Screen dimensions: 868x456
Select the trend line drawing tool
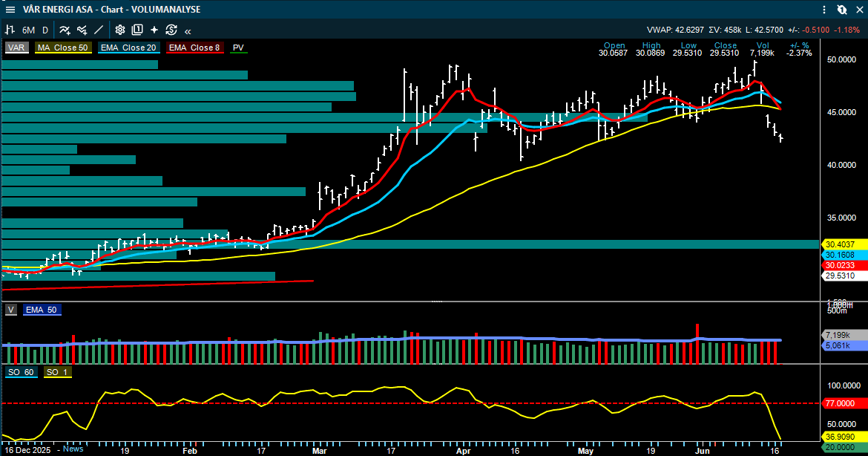click(99, 30)
